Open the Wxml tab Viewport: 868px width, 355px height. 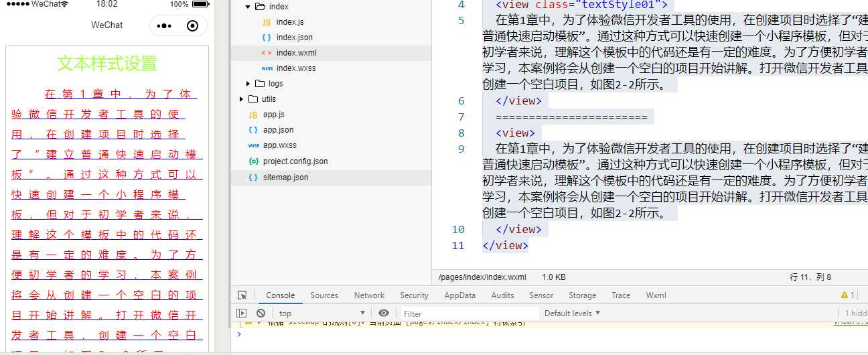(656, 295)
